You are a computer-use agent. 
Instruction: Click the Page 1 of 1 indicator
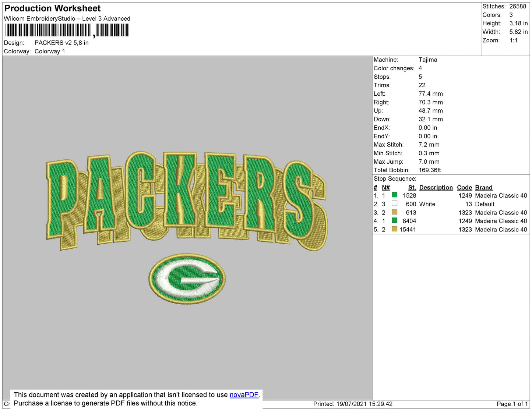click(x=512, y=404)
